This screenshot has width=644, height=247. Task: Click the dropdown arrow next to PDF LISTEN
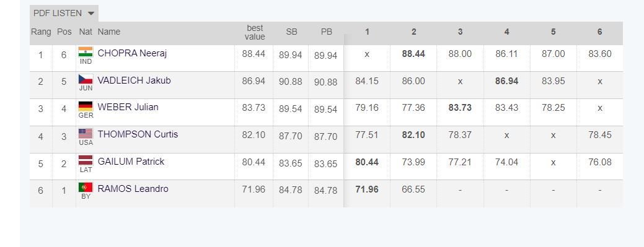tap(91, 14)
